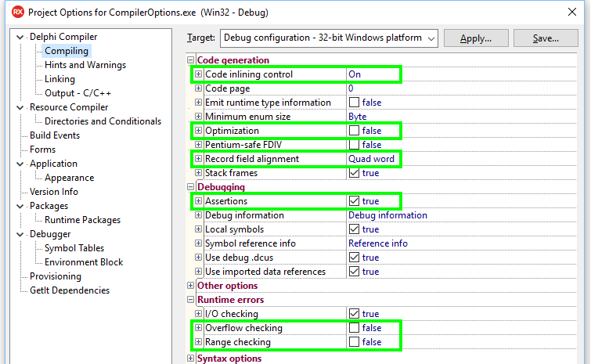
Task: Expand the Code inlining control row
Action: pos(198,74)
